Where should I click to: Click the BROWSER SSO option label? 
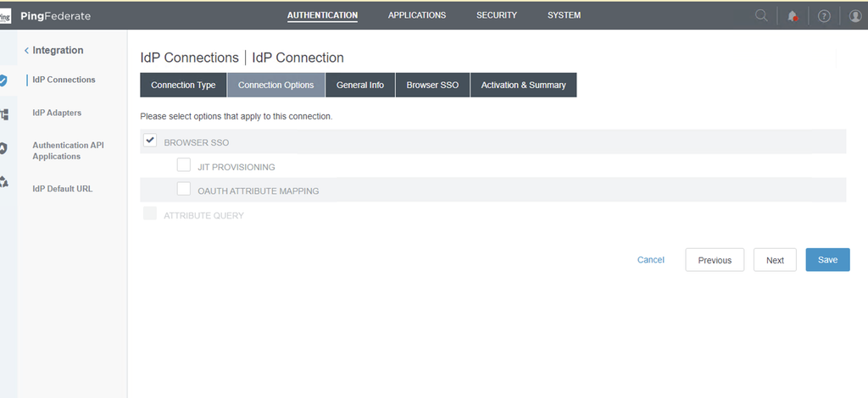197,142
